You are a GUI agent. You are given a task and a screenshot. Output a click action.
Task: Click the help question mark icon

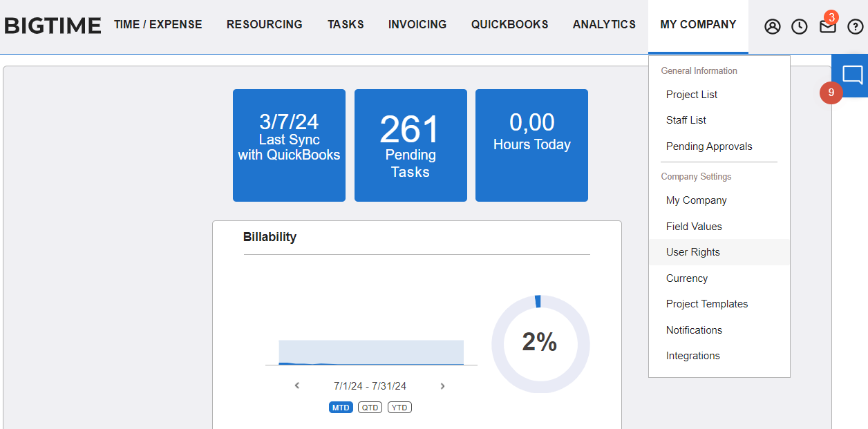click(856, 27)
